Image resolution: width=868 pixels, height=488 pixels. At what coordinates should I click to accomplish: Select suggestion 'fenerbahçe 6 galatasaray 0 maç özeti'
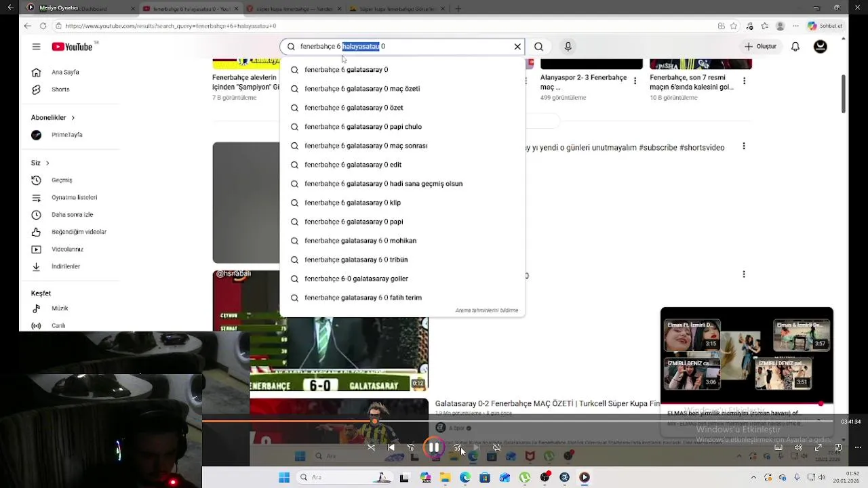point(402,89)
